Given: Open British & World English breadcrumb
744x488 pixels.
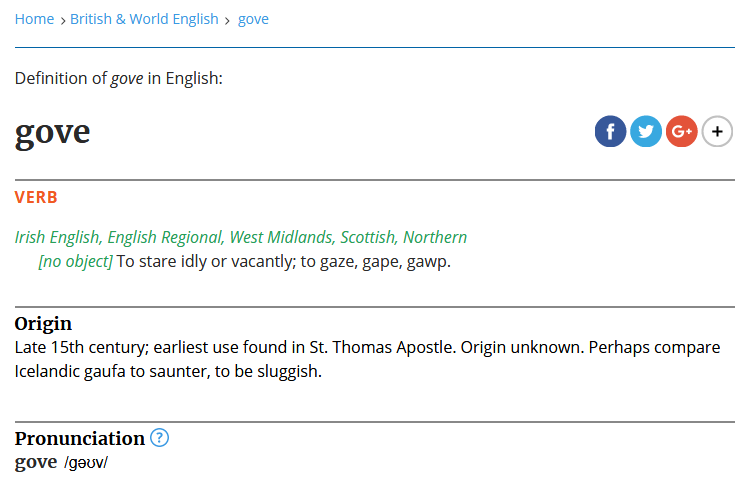Looking at the screenshot, I should pyautogui.click(x=144, y=19).
